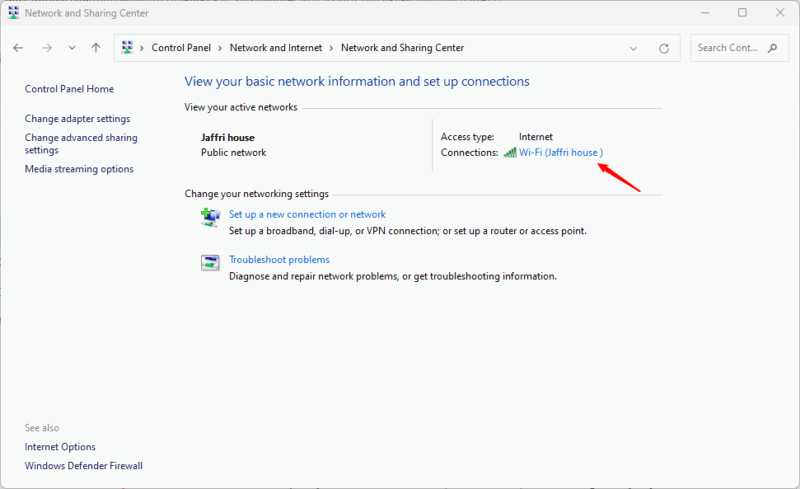Expand chevron after Network and Internet breadcrumb

(331, 48)
